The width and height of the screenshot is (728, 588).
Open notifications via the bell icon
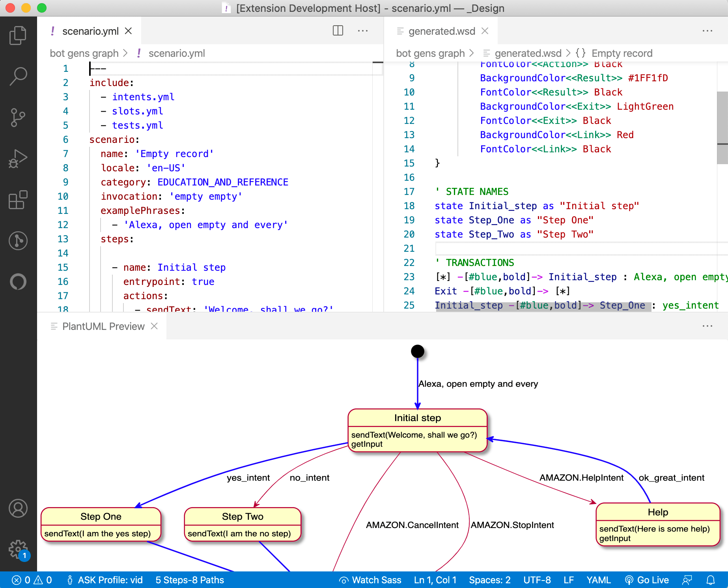point(711,579)
